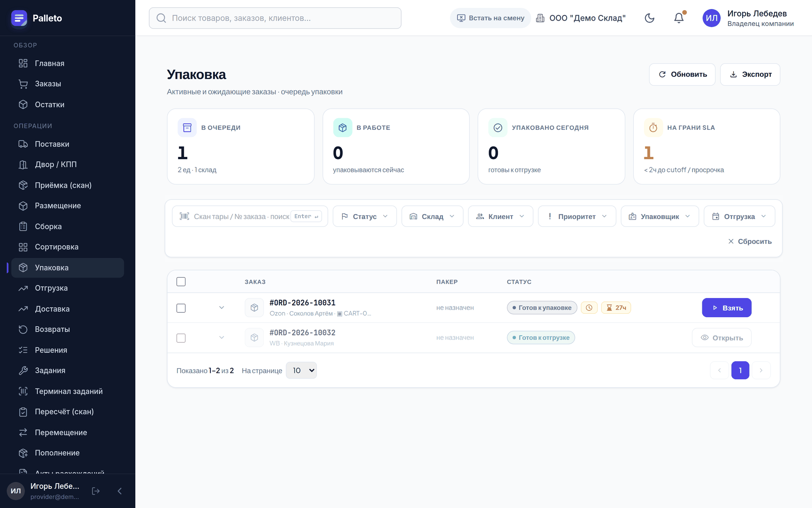Open notifications bell
The height and width of the screenshot is (508, 812).
click(679, 18)
